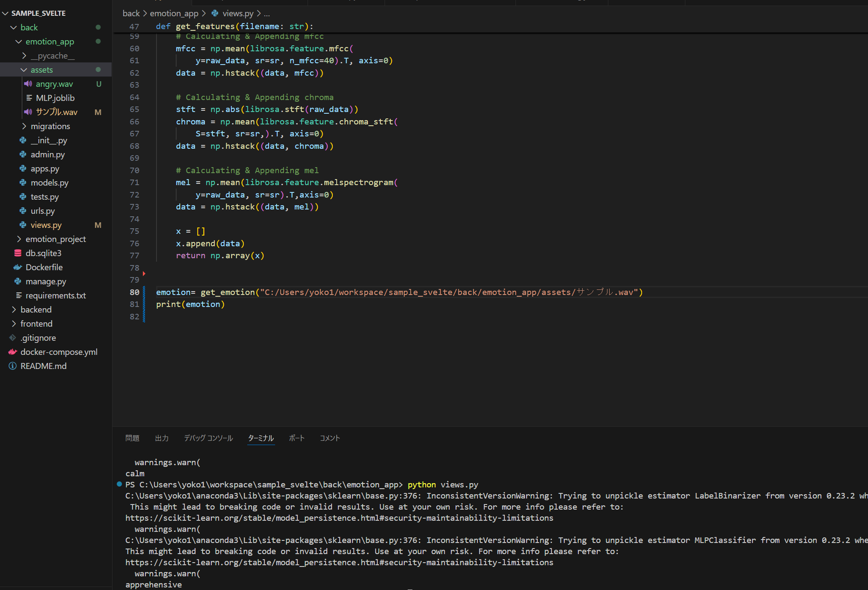Click the Python icon of models.py
The width and height of the screenshot is (868, 590).
click(x=23, y=183)
